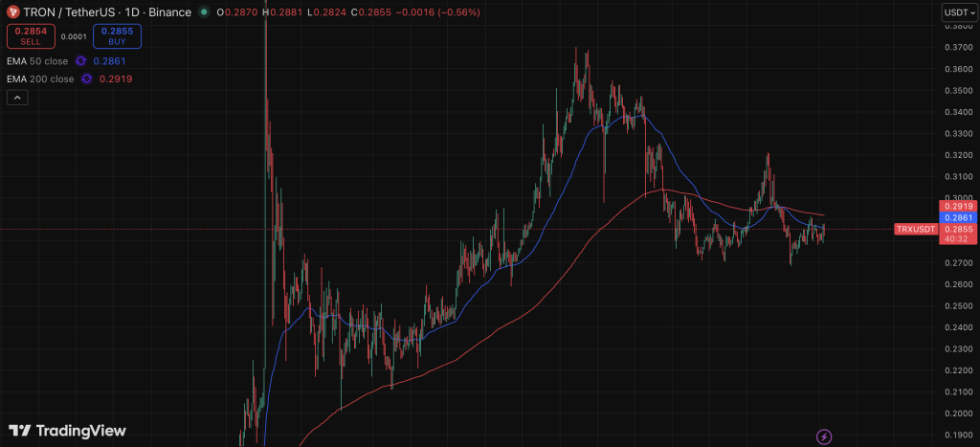
Task: Open the USDT currency dropdown
Action: click(x=957, y=11)
